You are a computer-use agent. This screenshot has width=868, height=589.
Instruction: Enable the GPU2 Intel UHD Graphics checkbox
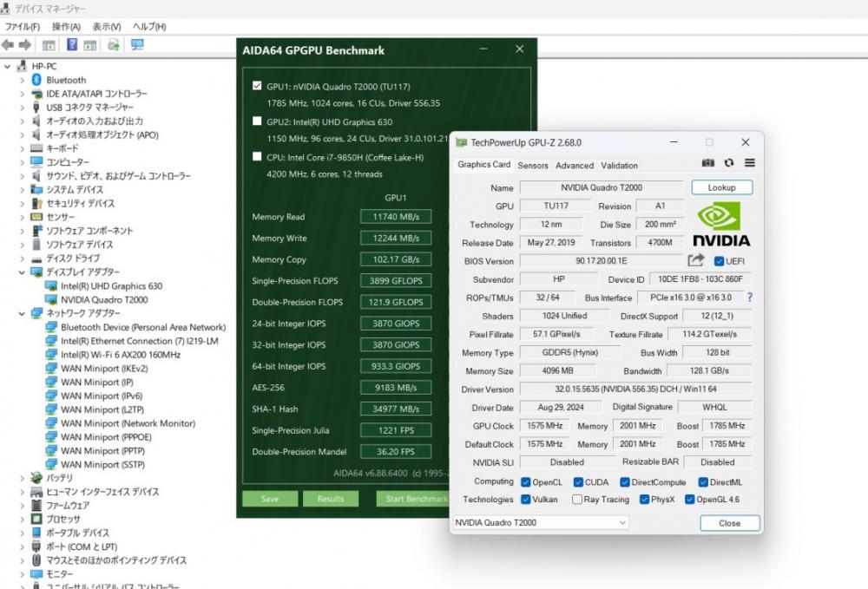pos(257,121)
